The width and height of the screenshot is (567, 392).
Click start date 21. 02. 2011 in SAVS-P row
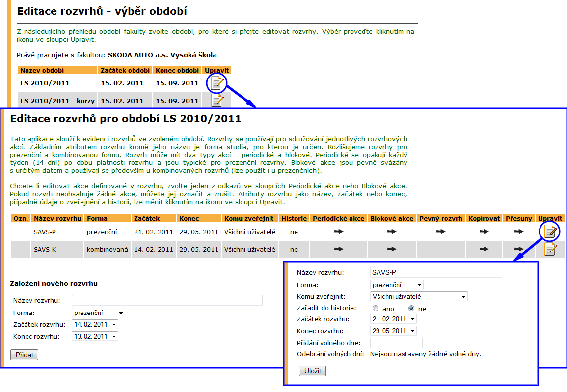(154, 232)
